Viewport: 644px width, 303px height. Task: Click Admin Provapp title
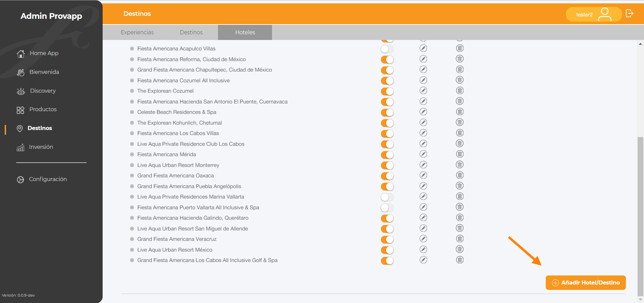[51, 16]
